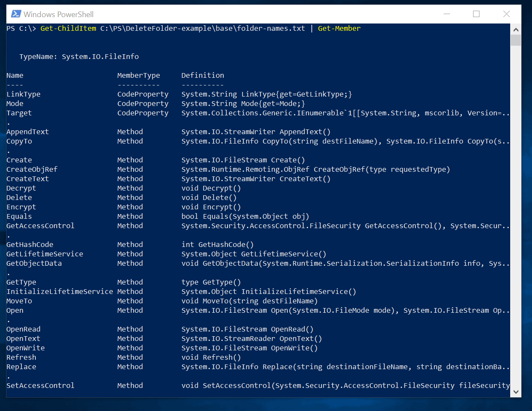Select the TypeName System.IO.FileInfo line
The height and width of the screenshot is (411, 532).
[79, 56]
